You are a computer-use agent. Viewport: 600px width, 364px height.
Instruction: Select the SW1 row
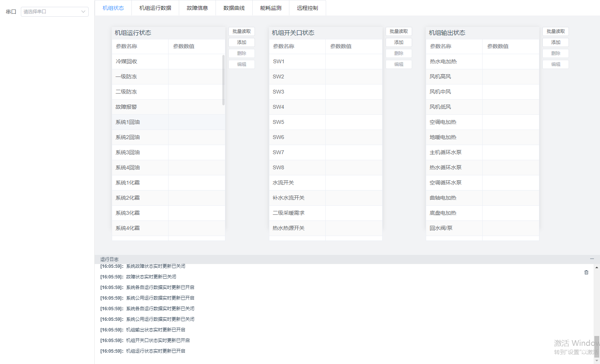326,61
